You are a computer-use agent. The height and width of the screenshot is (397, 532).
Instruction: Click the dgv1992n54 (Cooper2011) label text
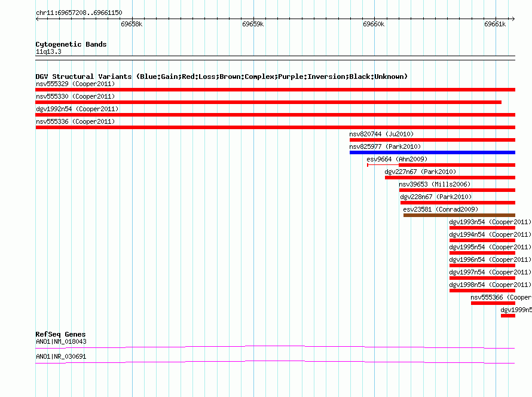(x=77, y=109)
